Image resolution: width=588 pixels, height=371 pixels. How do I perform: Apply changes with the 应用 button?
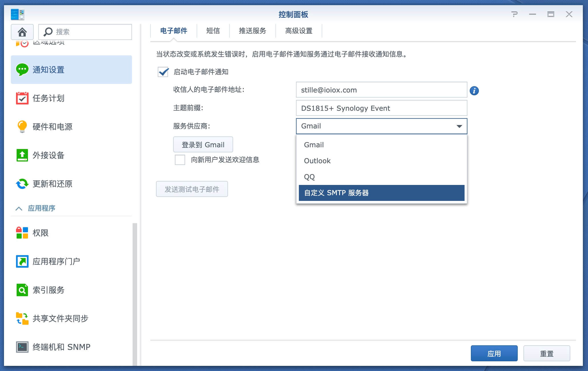click(x=494, y=353)
